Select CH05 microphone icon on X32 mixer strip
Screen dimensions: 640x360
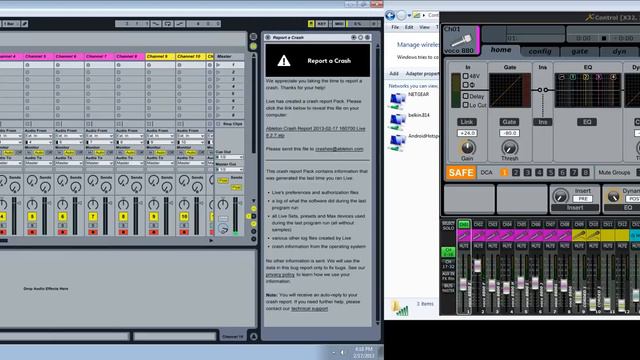pos(521,235)
